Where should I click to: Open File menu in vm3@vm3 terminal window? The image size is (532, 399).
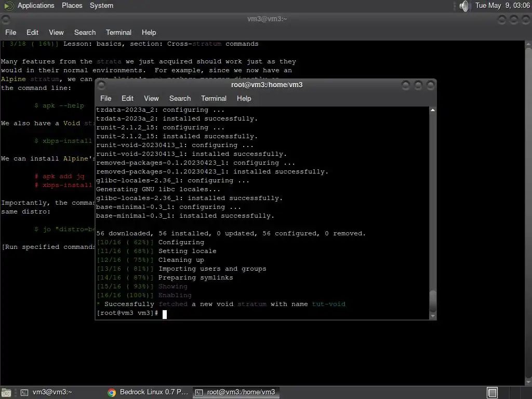10,32
